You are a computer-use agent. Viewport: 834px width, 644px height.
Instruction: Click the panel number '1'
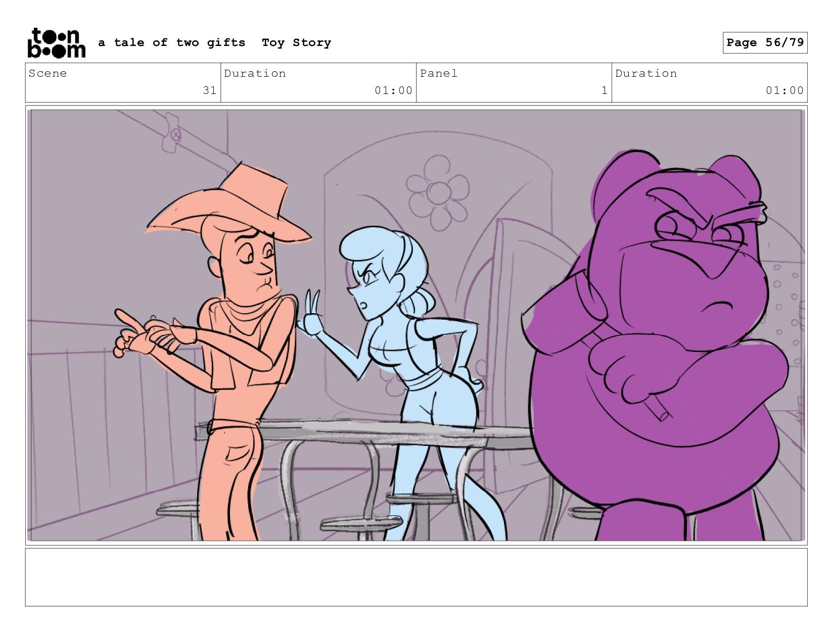pos(604,90)
